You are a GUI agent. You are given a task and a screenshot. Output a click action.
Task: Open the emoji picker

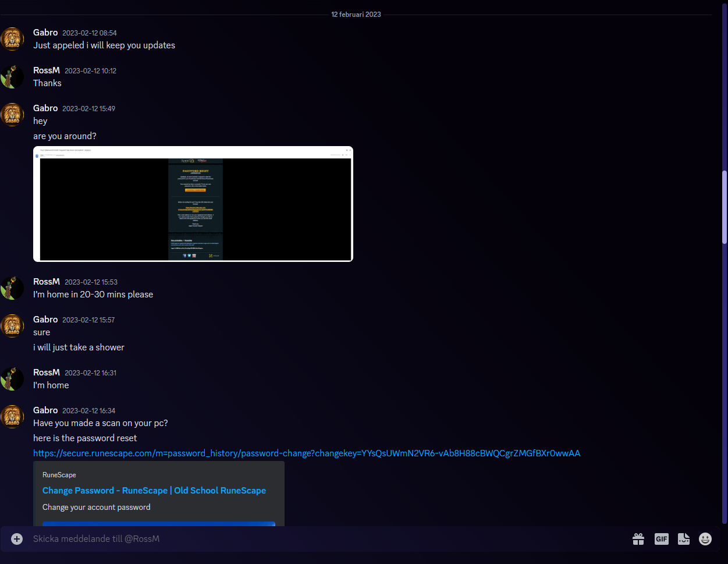tap(705, 538)
